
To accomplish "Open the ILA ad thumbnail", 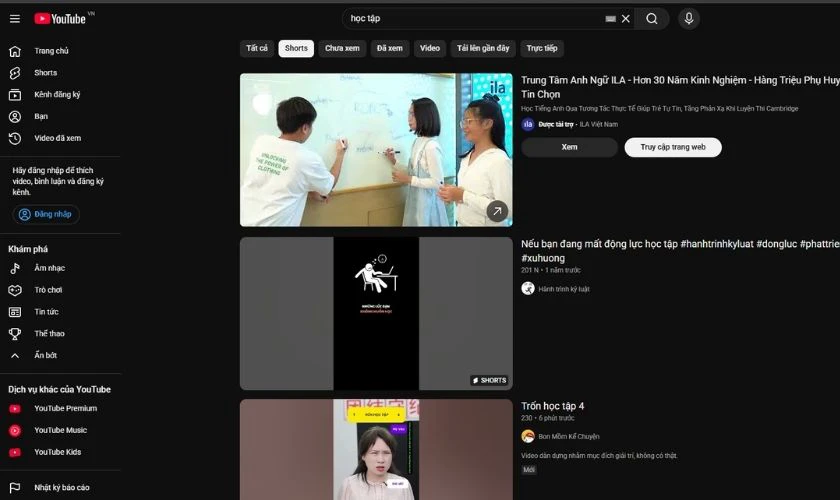I will click(x=376, y=150).
